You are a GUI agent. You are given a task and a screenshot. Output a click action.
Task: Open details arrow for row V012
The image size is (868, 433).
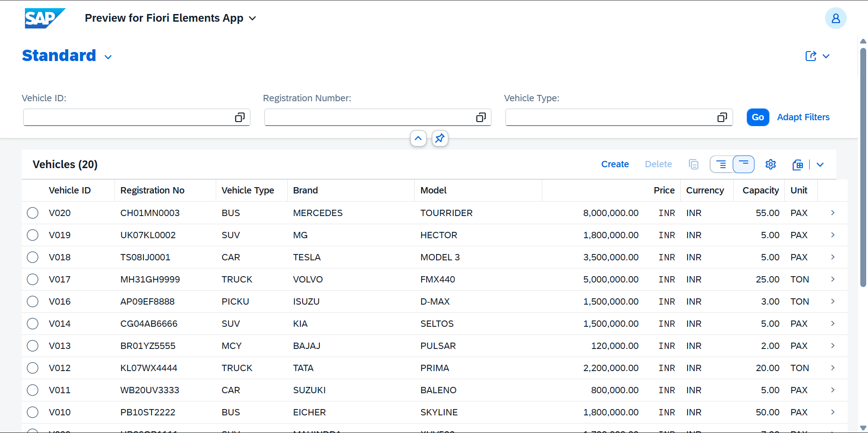[833, 368]
